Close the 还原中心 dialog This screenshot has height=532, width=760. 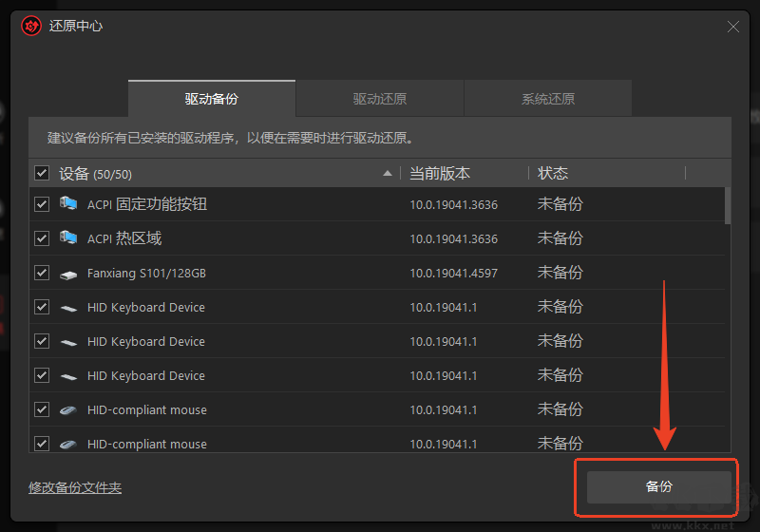click(x=732, y=27)
